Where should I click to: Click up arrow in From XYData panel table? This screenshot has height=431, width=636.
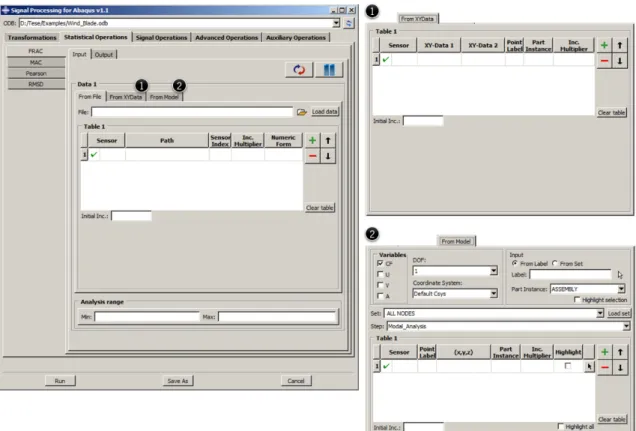point(620,45)
